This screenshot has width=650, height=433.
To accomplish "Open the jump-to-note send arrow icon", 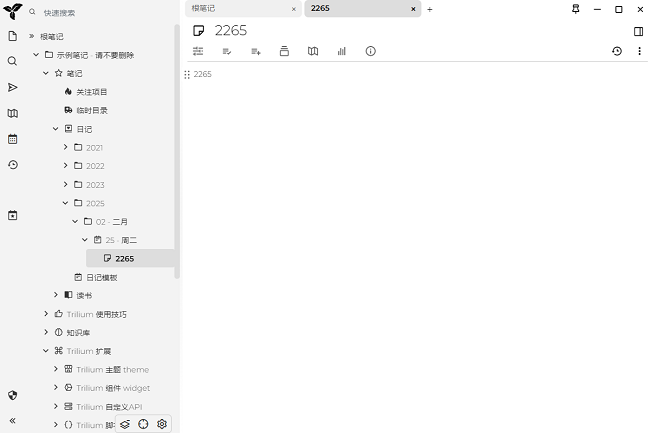I will (x=13, y=88).
